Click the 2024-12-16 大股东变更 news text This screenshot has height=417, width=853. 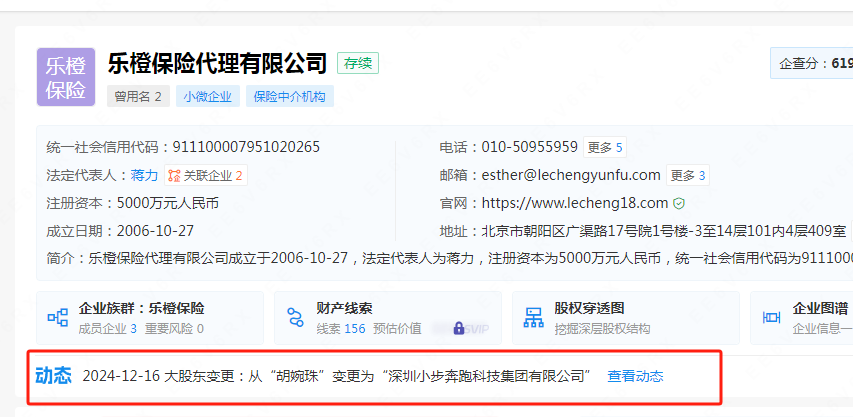click(337, 376)
